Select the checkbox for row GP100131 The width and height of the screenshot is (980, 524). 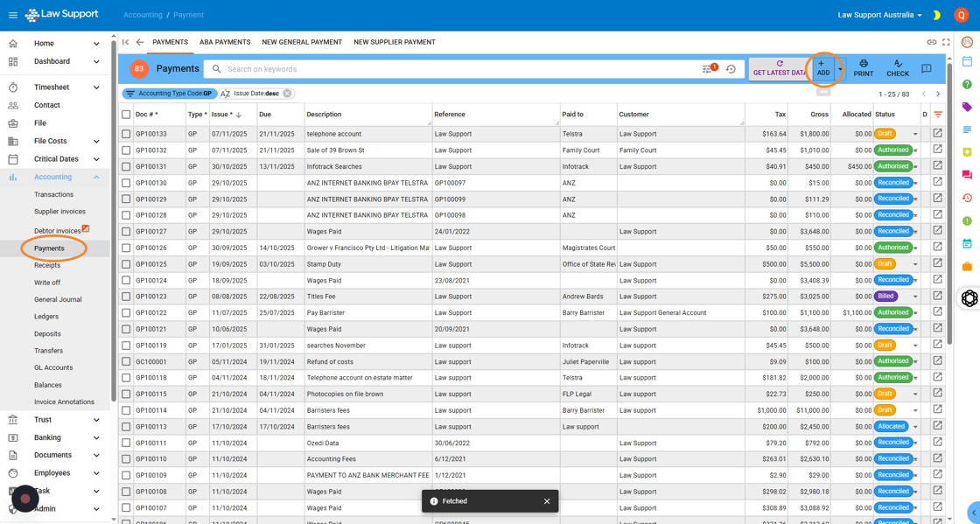click(126, 166)
